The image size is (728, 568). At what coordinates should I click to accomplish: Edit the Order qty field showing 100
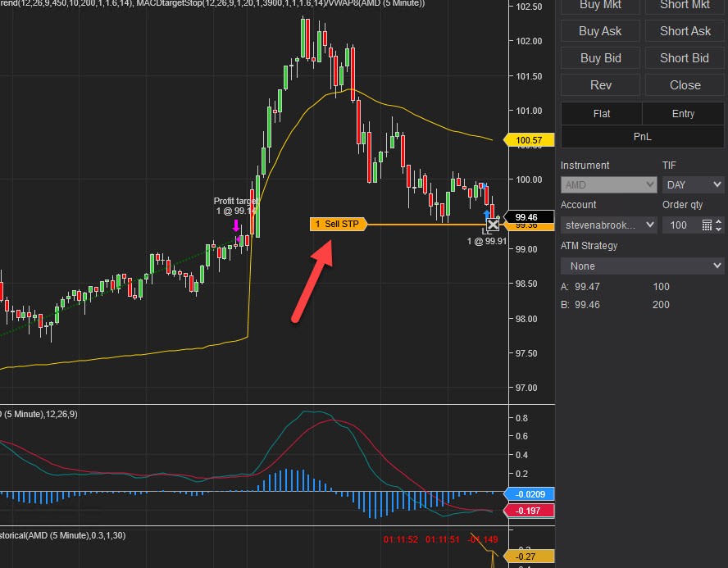point(680,225)
